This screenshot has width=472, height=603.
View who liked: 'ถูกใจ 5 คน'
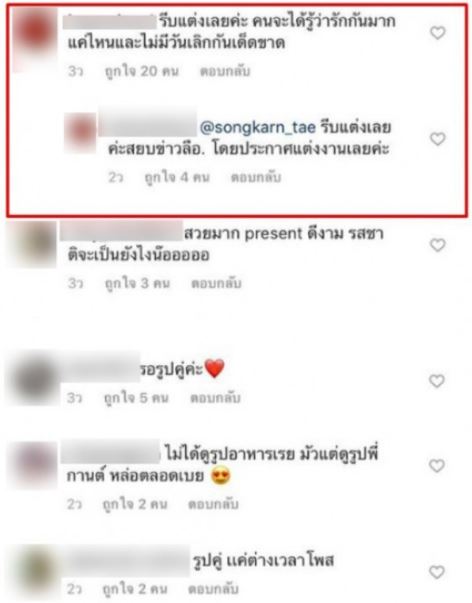point(137,398)
